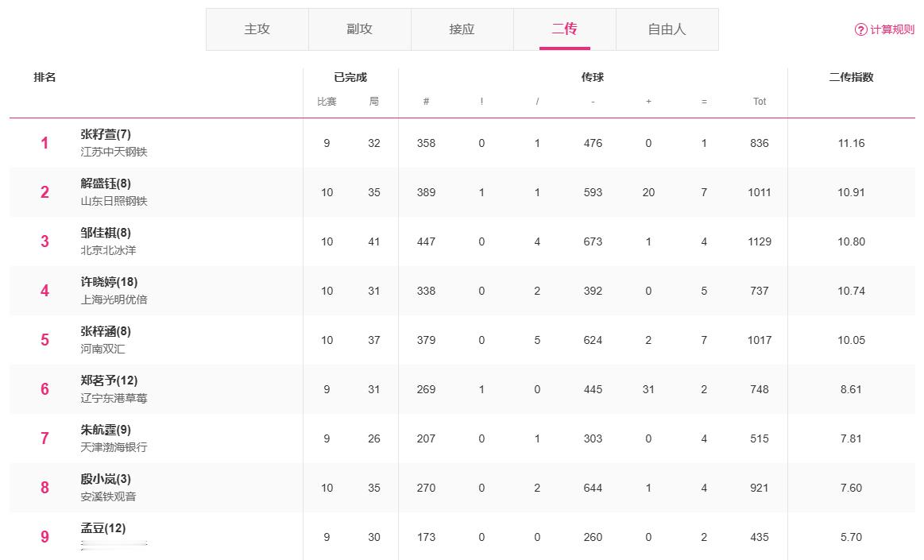Click team name 江苏中天钢铁
The height and width of the screenshot is (560, 924).
tap(114, 152)
